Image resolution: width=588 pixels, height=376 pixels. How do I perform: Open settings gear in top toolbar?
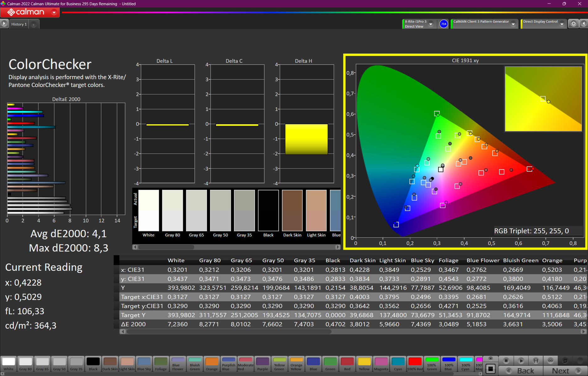(x=574, y=24)
